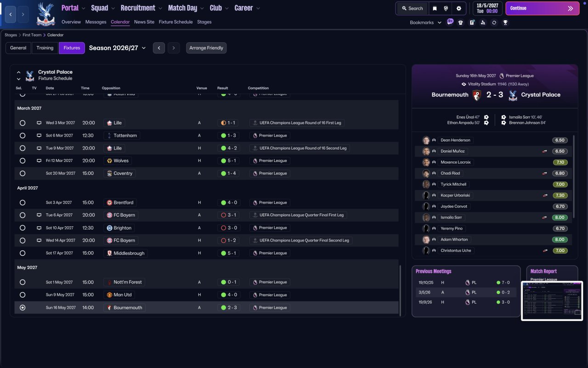Image resolution: width=588 pixels, height=368 pixels.
Task: Click the player ratings list scrollbar
Action: coord(574,176)
